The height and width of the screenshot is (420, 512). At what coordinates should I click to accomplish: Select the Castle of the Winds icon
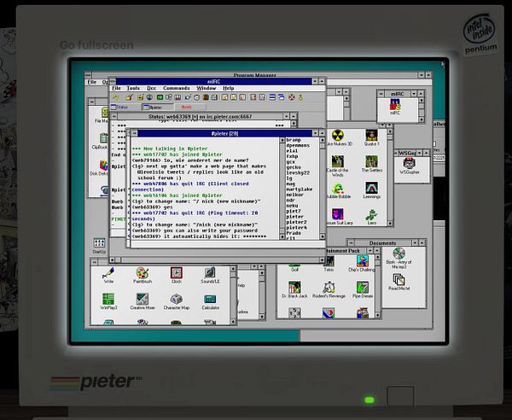[338, 166]
